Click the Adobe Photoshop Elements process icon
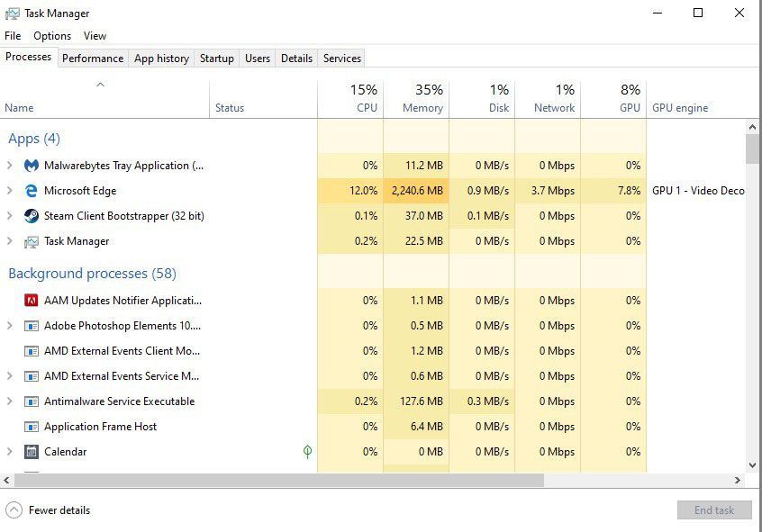The image size is (762, 532). click(x=32, y=326)
